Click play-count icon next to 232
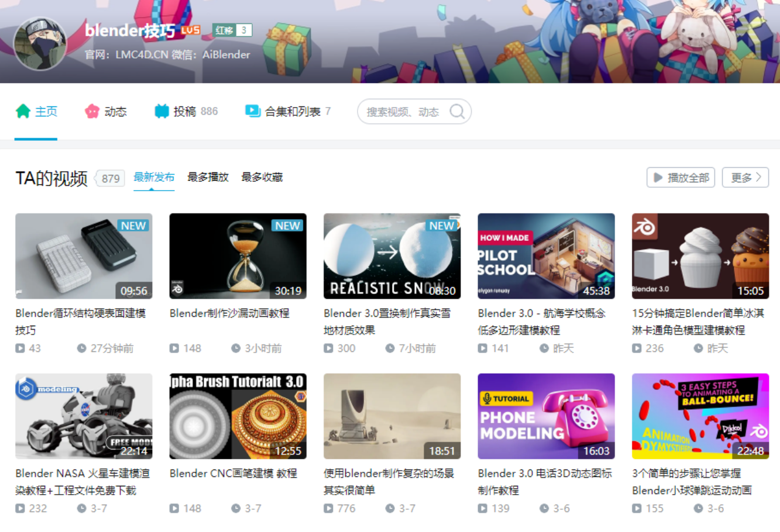This screenshot has height=532, width=780. click(x=20, y=509)
